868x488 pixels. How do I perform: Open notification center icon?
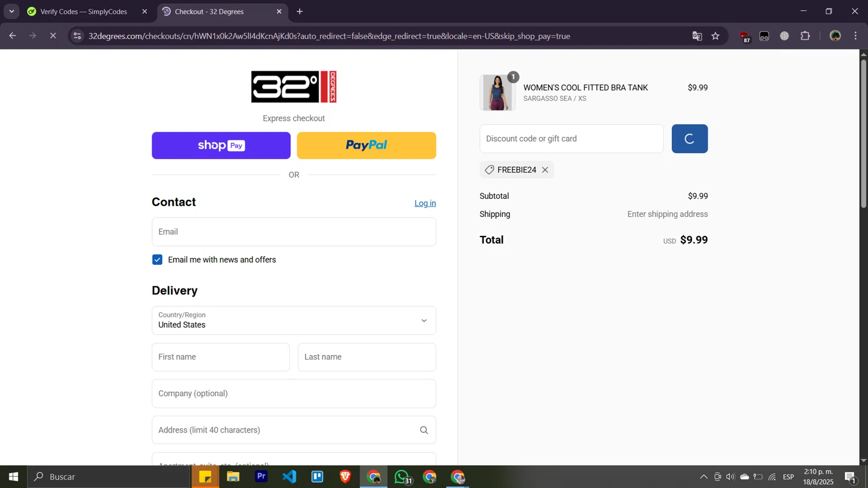coord(851,477)
